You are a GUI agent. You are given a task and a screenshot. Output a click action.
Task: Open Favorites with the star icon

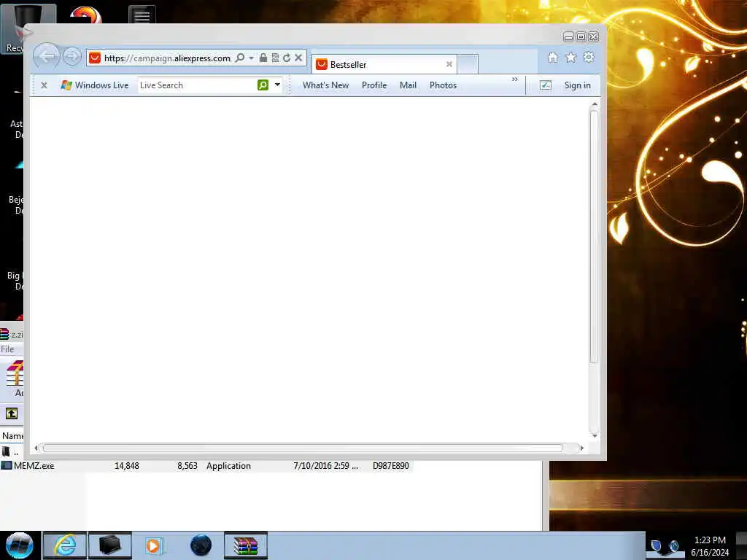[x=570, y=58]
